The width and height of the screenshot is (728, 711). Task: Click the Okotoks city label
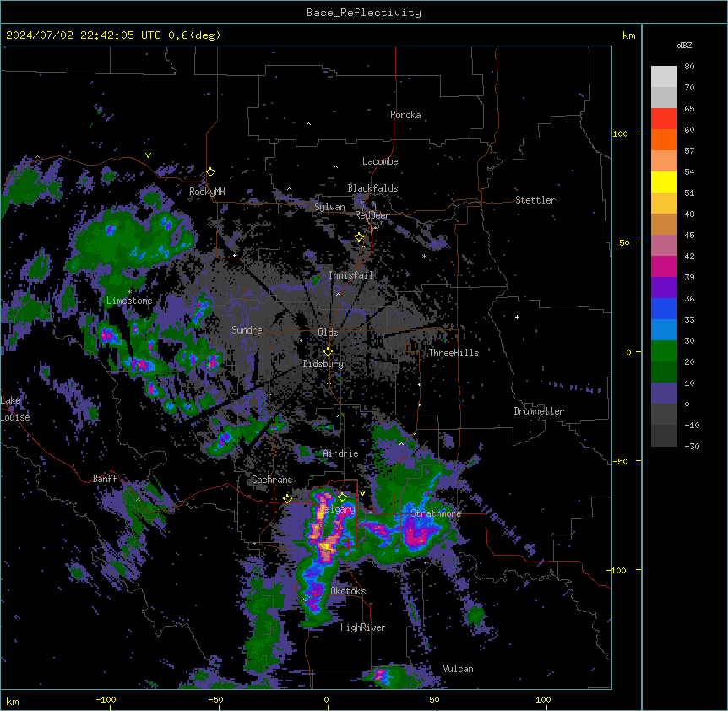(x=348, y=591)
